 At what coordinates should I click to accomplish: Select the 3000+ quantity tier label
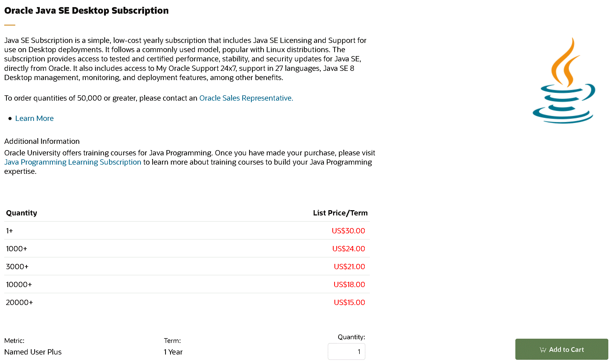point(17,267)
